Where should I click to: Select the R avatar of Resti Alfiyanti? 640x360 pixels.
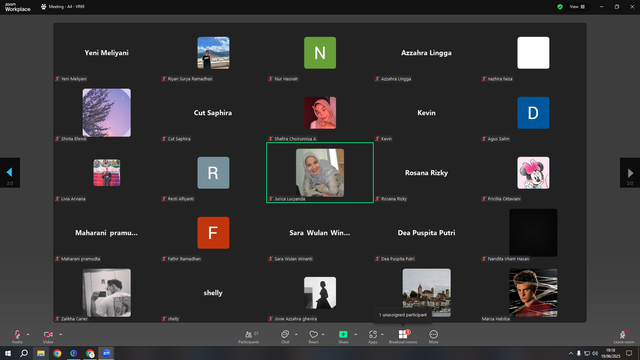[x=213, y=173]
